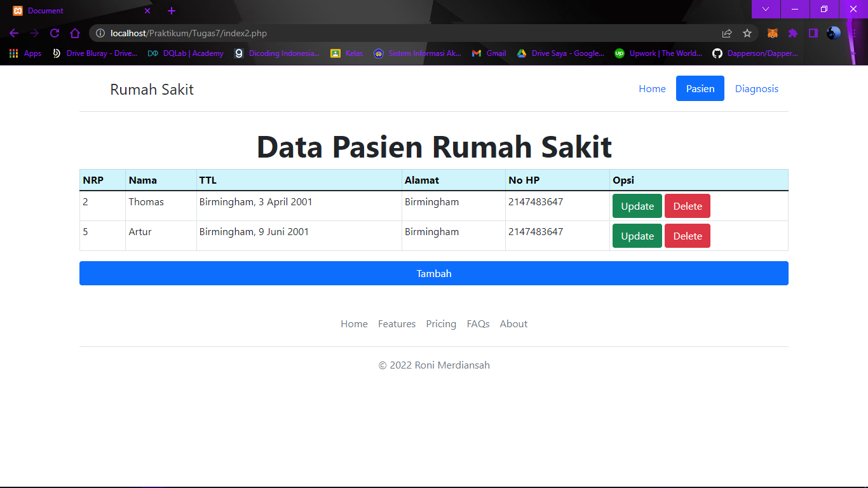Open the Dapperson GitHub bookmark
Screen dimensions: 868x488
coord(755,53)
